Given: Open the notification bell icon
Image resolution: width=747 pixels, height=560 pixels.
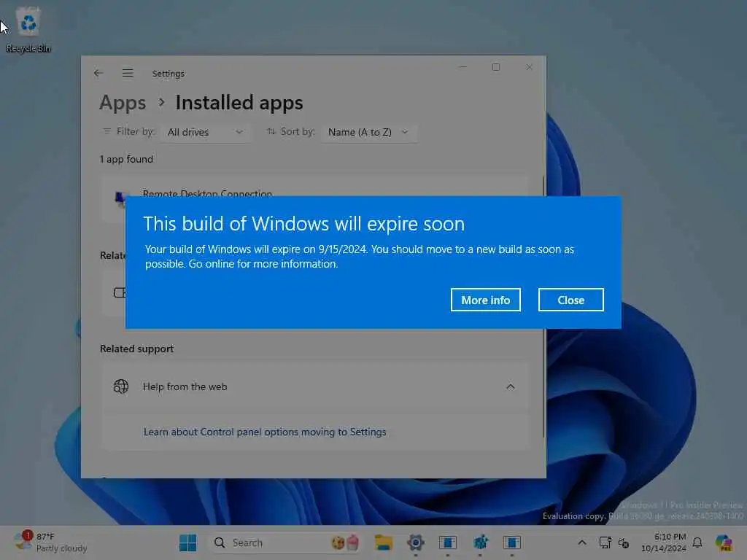Looking at the screenshot, I should click(697, 542).
